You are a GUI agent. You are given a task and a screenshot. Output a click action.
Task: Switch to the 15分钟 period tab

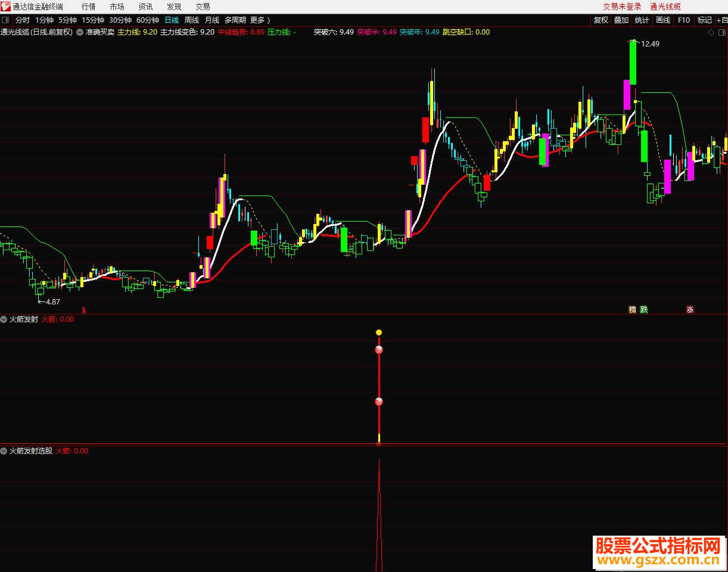click(x=92, y=20)
